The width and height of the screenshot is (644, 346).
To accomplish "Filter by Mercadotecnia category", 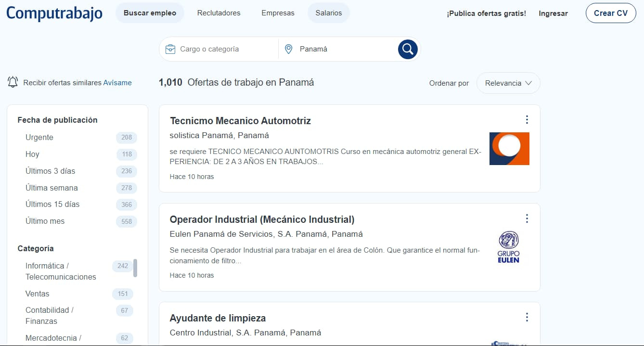I will (x=53, y=338).
